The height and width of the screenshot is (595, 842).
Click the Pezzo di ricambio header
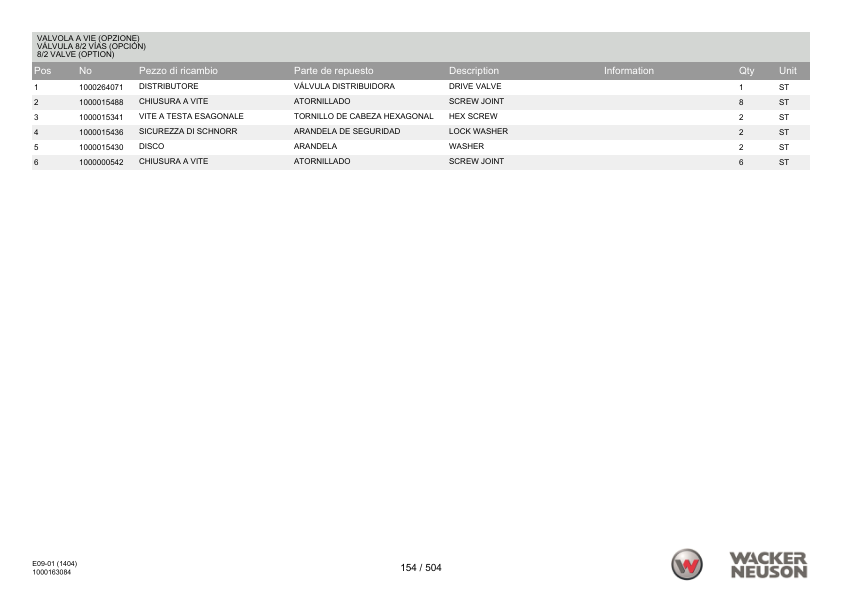[180, 71]
